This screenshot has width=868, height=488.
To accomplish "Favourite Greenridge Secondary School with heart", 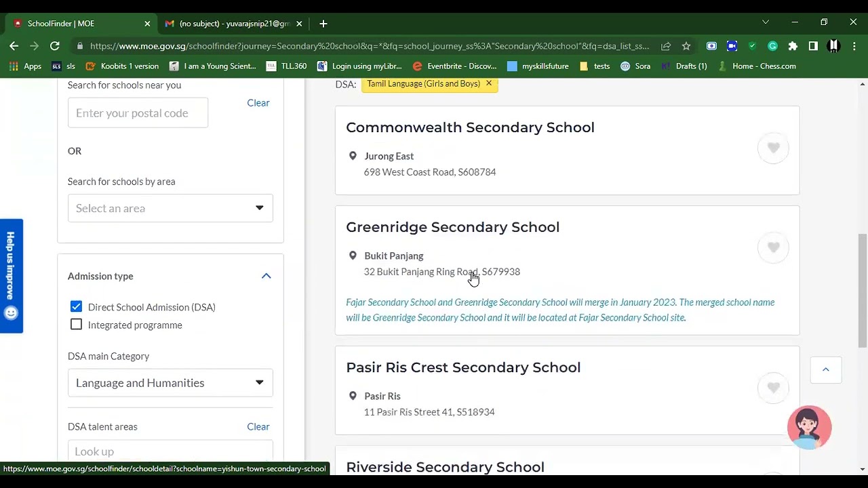I will tap(774, 247).
